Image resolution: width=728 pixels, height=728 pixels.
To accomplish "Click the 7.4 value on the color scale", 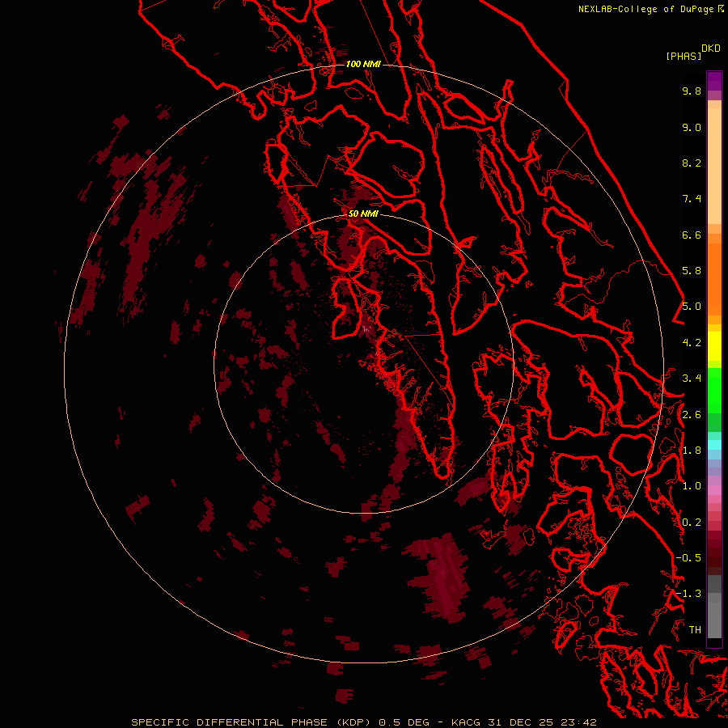I will click(x=692, y=199).
